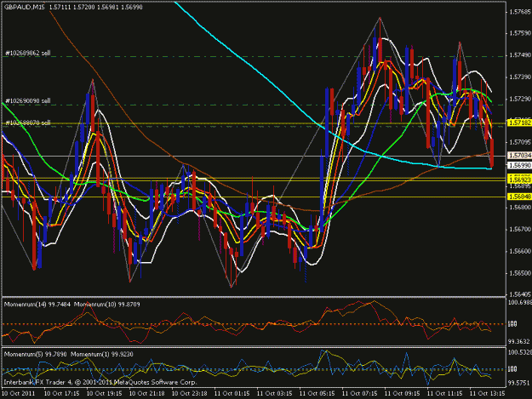Click the 1.56500 price scale label
Image resolution: width=532 pixels, height=399 pixels.
point(520,273)
